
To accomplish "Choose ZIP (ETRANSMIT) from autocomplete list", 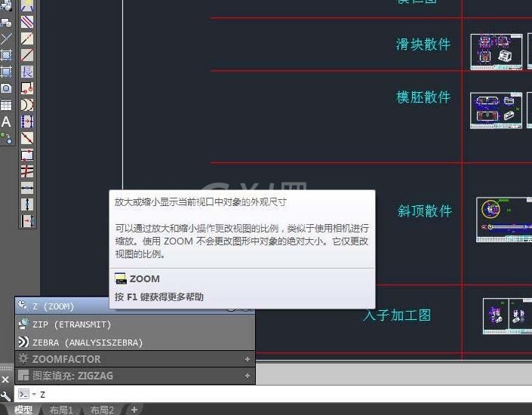I will point(135,324).
